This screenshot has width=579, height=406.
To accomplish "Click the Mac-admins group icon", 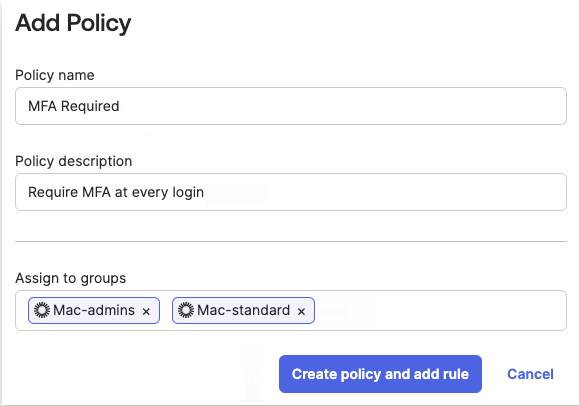I will pyautogui.click(x=42, y=310).
